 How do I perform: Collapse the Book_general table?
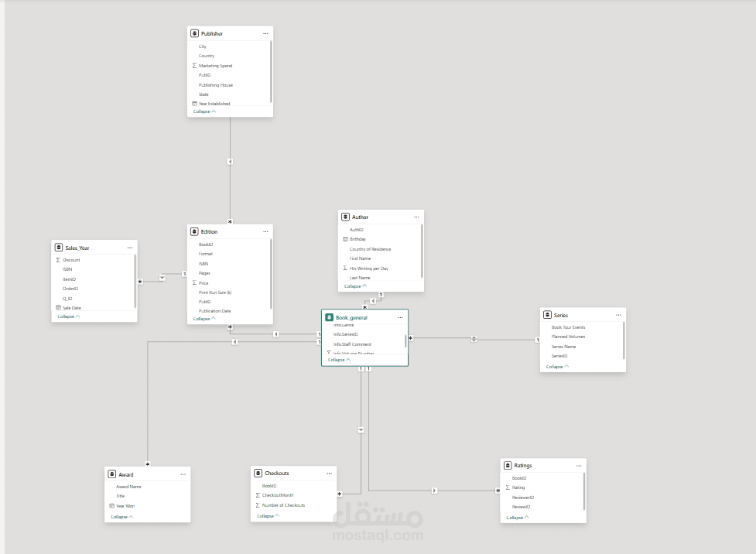point(340,360)
